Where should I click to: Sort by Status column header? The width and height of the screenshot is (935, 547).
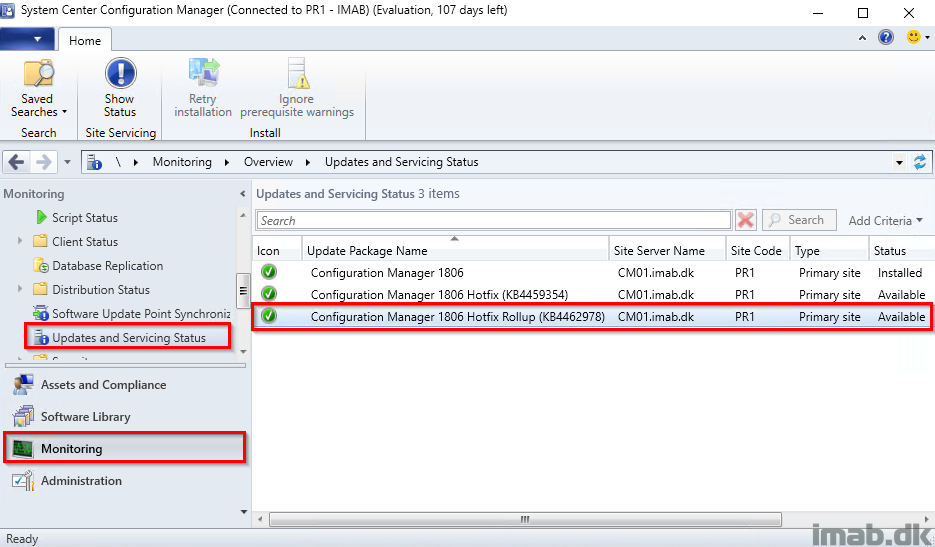click(x=902, y=251)
